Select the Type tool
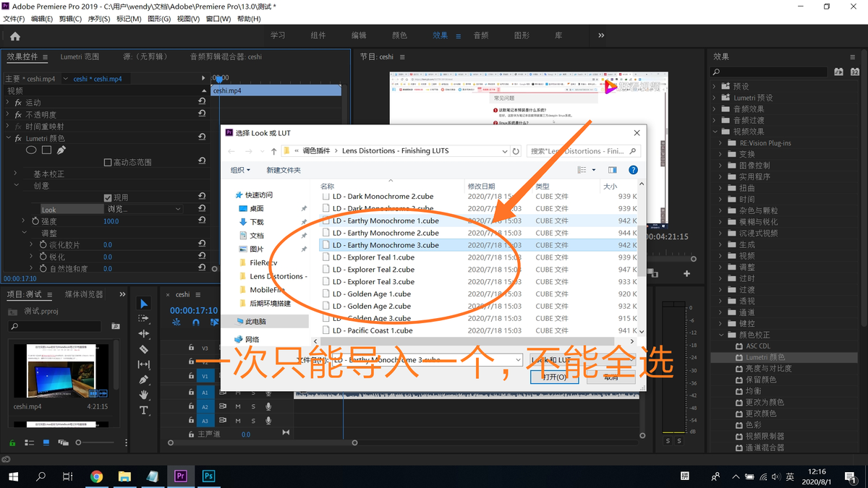 click(144, 410)
